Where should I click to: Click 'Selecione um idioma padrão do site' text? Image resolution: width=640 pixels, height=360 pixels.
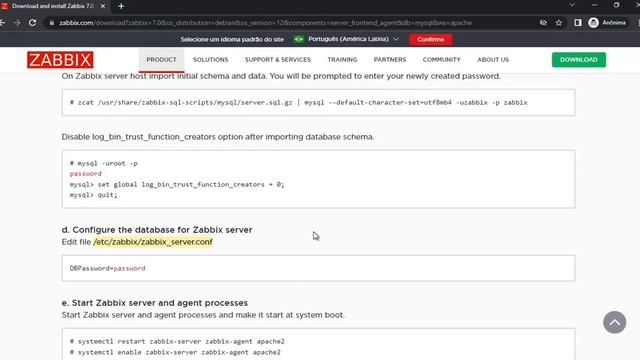(x=232, y=40)
